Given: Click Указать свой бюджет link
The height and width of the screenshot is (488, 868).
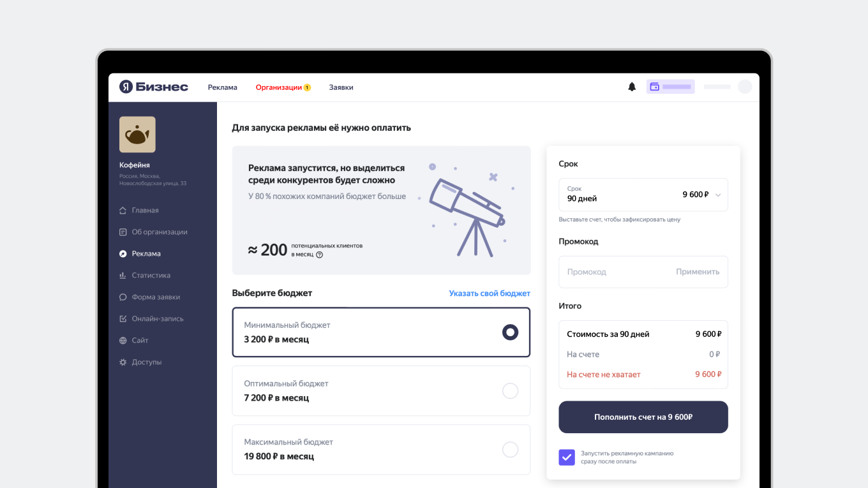Looking at the screenshot, I should point(490,293).
